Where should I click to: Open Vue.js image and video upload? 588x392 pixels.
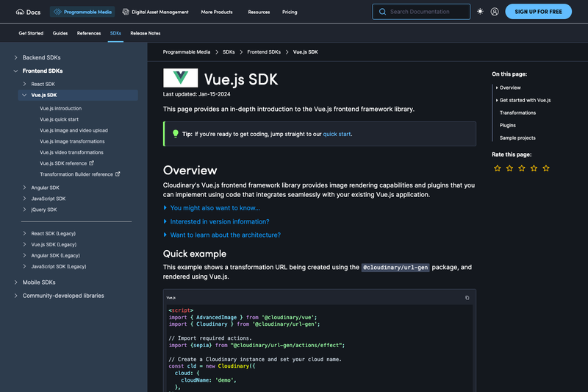pos(74,130)
